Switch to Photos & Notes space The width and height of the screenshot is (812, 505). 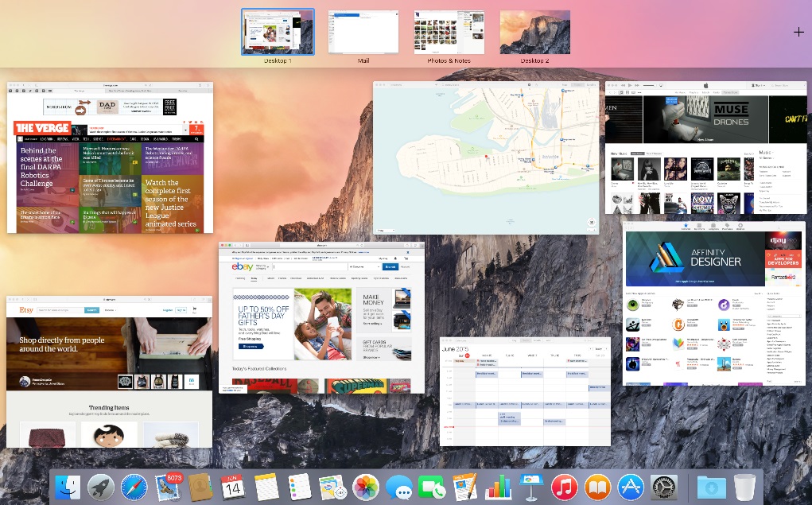(x=449, y=32)
